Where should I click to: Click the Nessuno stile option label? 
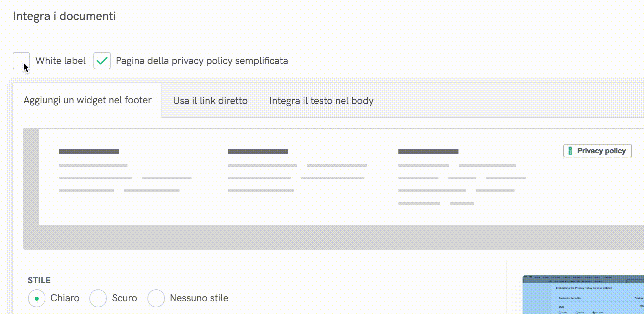pos(199,298)
